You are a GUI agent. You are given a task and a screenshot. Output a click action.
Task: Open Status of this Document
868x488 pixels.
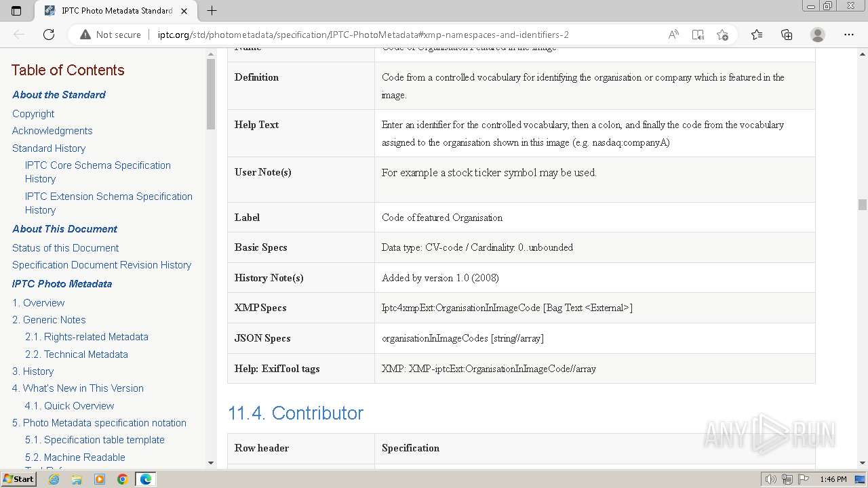click(65, 248)
